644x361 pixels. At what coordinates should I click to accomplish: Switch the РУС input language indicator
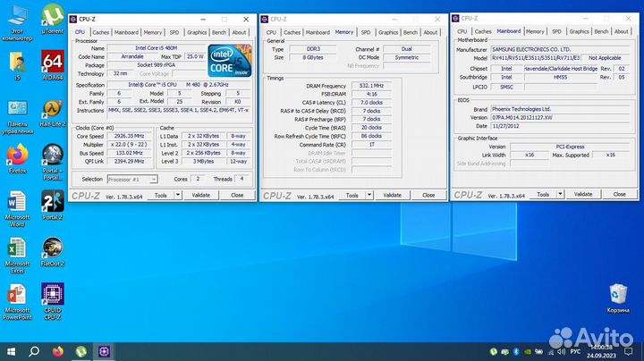(x=575, y=352)
